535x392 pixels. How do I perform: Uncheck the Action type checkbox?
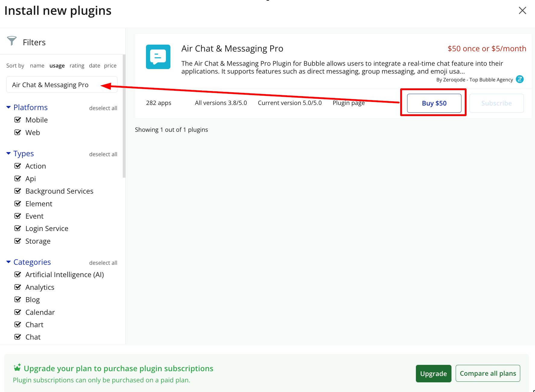point(18,166)
